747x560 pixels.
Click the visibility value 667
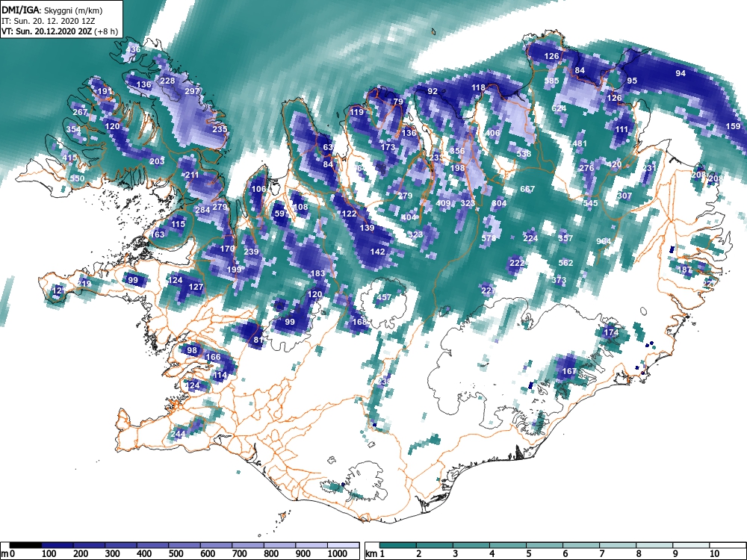point(527,189)
